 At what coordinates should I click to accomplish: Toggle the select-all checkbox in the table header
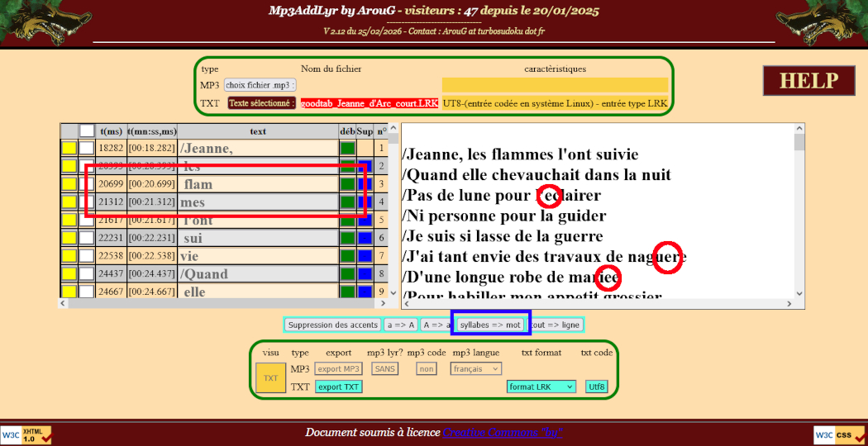point(87,130)
